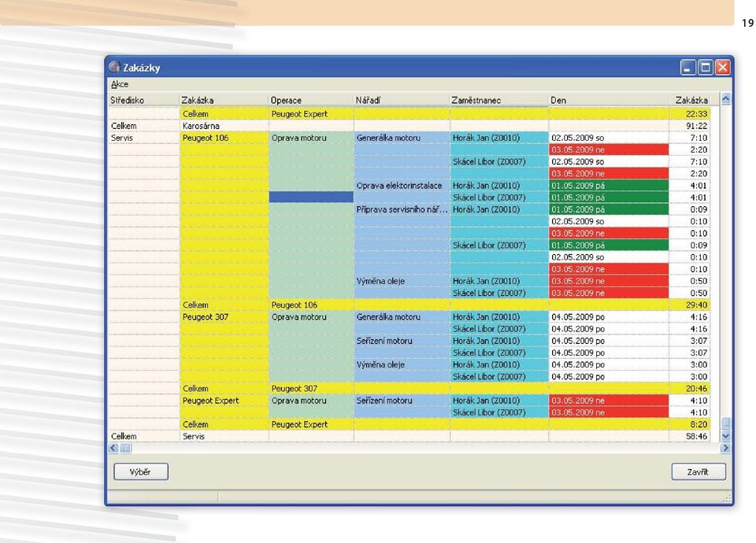Select the Výměna oleje cell in Peugeot 307
The width and height of the screenshot is (756, 543).
[x=401, y=364]
